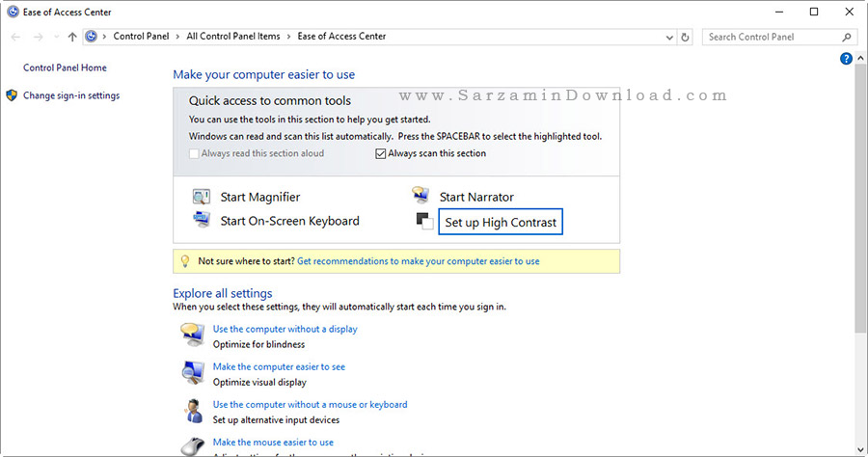This screenshot has height=457, width=868.
Task: Go back with the back arrow
Action: click(15, 37)
